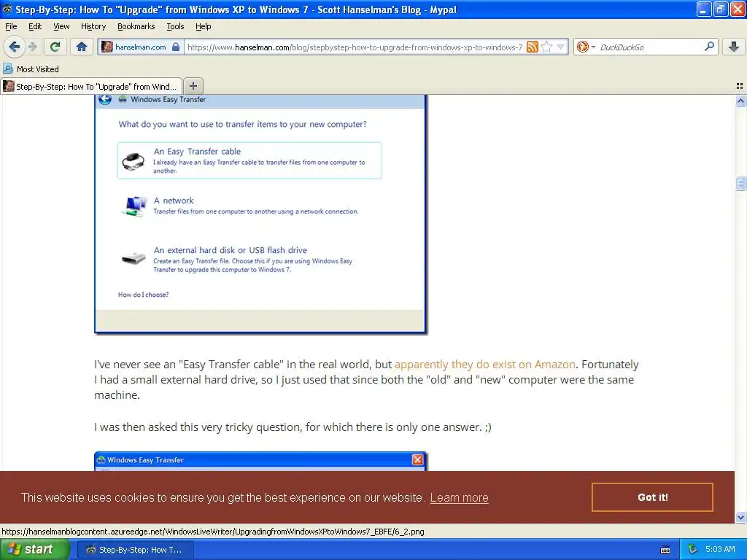Open the Bookmarks menu
The width and height of the screenshot is (747, 560).
point(136,26)
